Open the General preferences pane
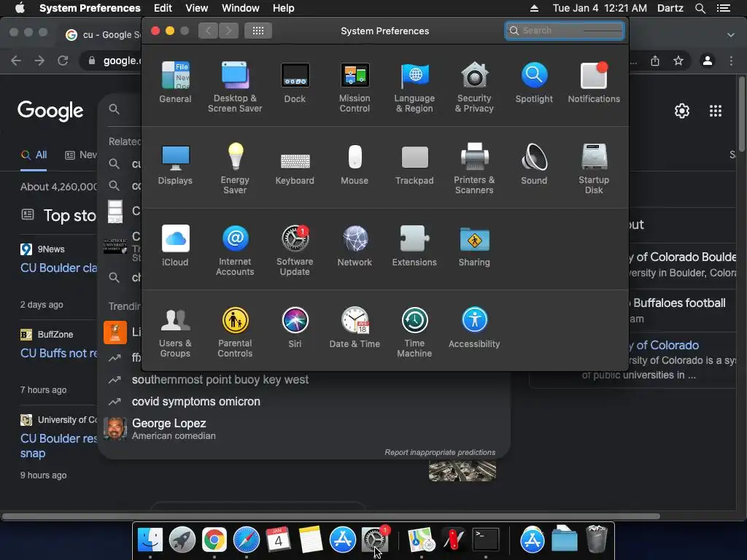The image size is (747, 560). [175, 82]
